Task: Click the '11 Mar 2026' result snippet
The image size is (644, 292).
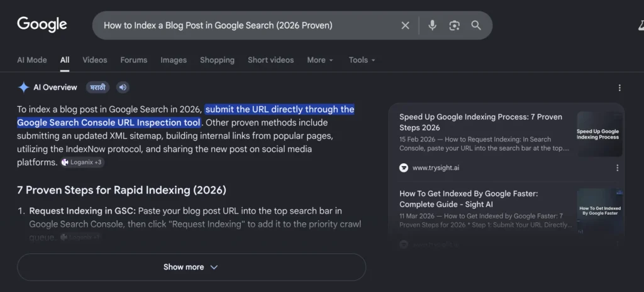Action: pyautogui.click(x=486, y=220)
